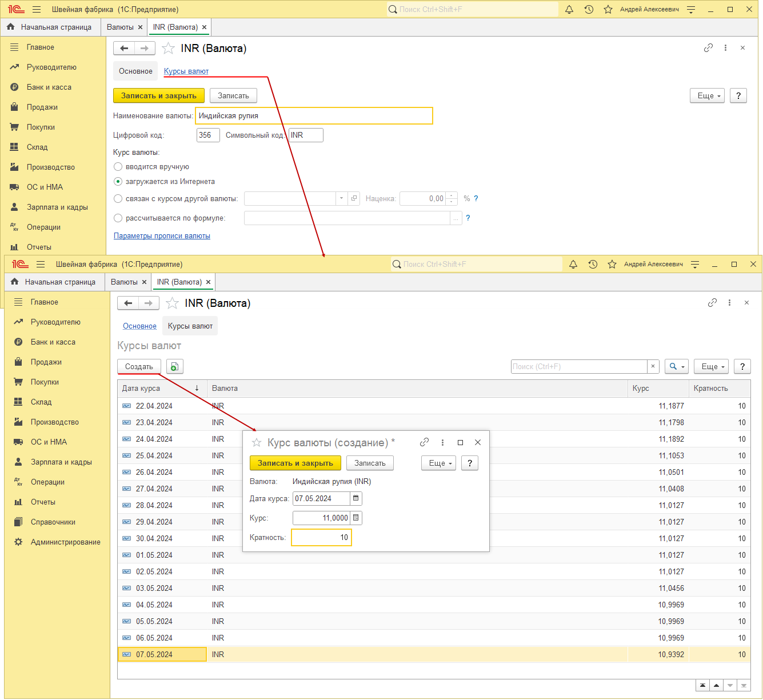Viewport: 763px width, 700px height.
Task: Open notifications bell in the lower window
Action: [573, 264]
